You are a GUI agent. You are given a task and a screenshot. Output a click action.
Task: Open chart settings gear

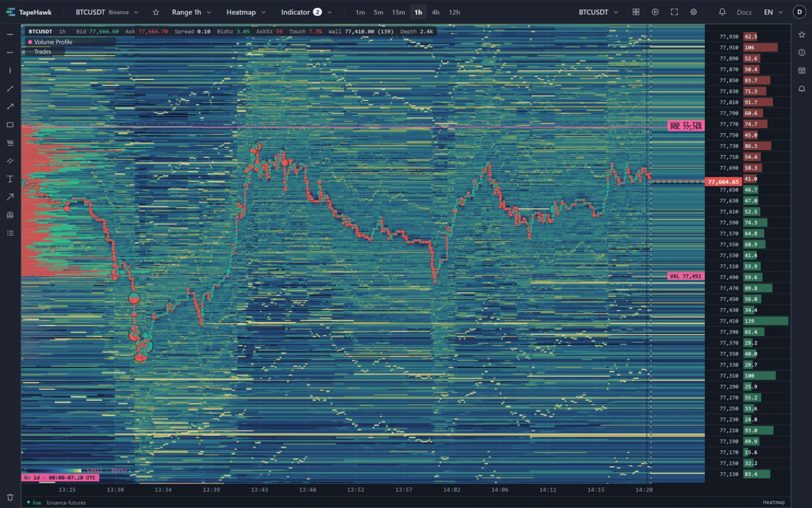693,12
